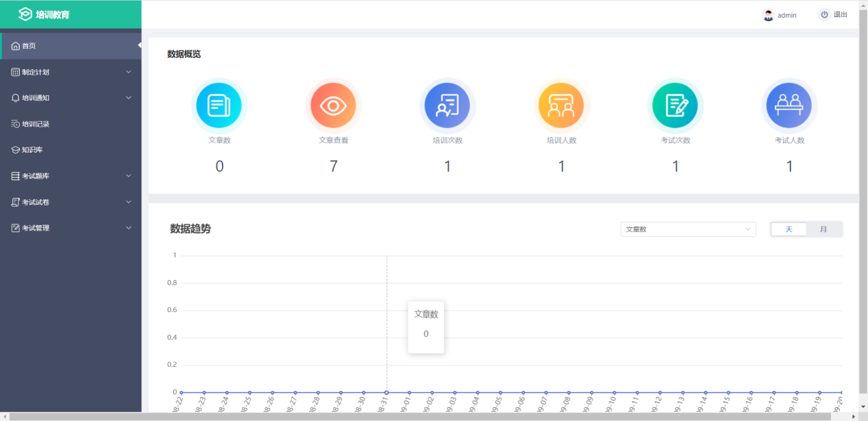Click the admin avatar icon
The width and height of the screenshot is (868, 421).
[x=769, y=15]
